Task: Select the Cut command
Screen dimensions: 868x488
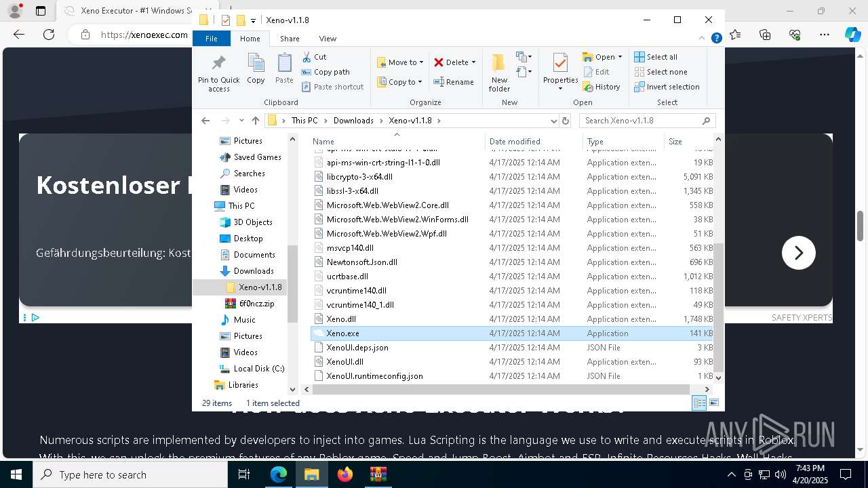Action: click(314, 57)
